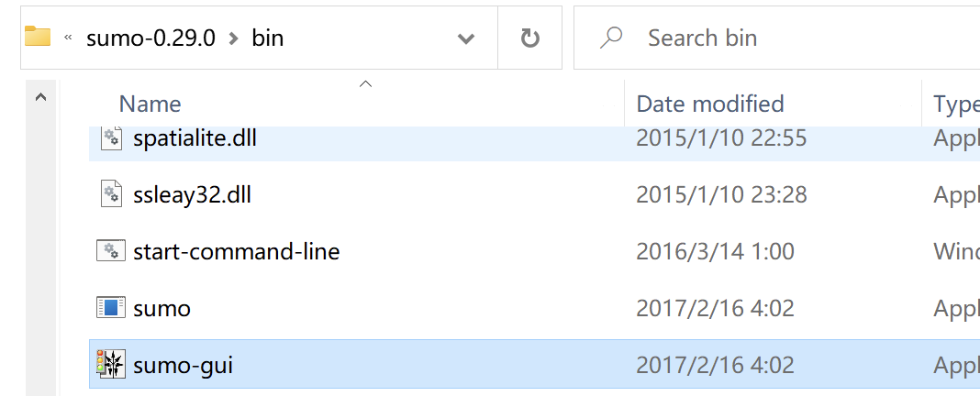Sort files by Name column

[150, 104]
